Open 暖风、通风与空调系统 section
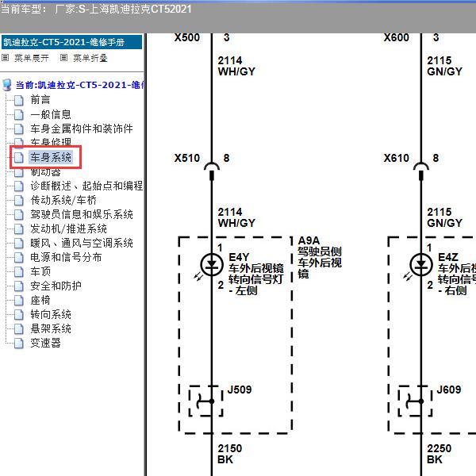This screenshot has height=476, width=476. point(82,243)
